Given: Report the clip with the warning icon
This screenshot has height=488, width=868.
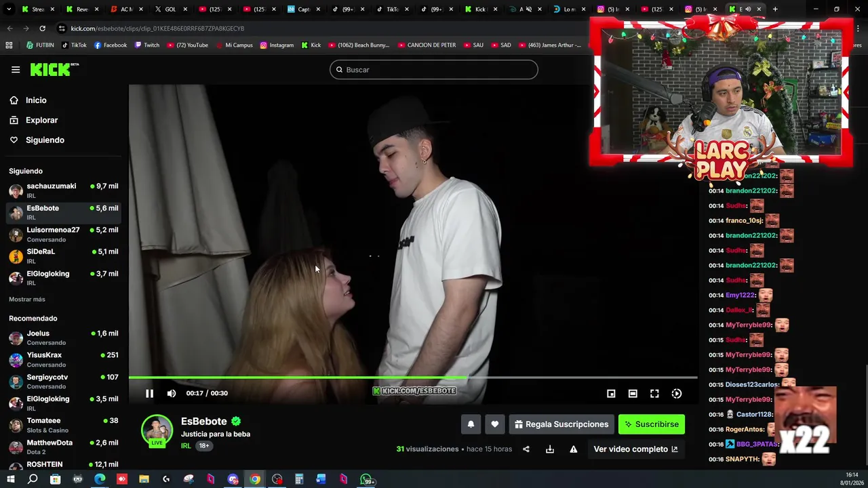Looking at the screenshot, I should pos(574,449).
